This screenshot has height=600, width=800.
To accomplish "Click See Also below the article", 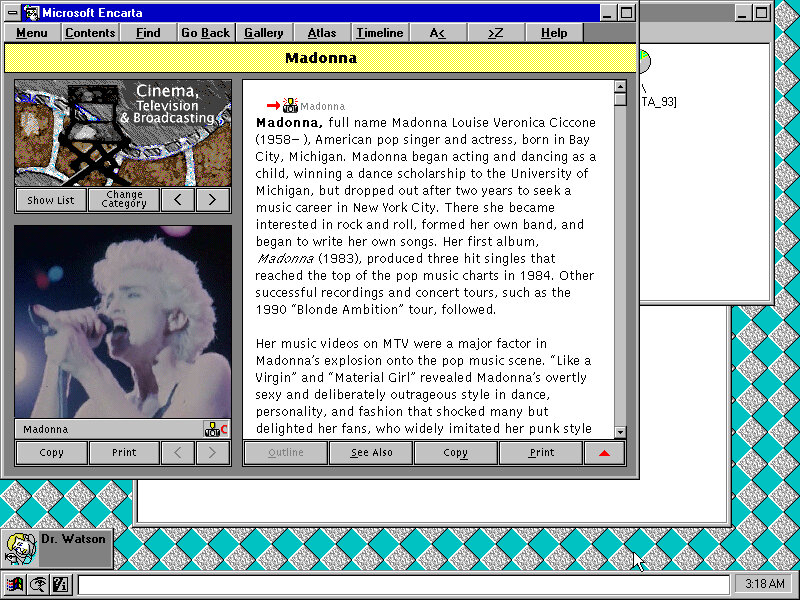I will (x=371, y=453).
